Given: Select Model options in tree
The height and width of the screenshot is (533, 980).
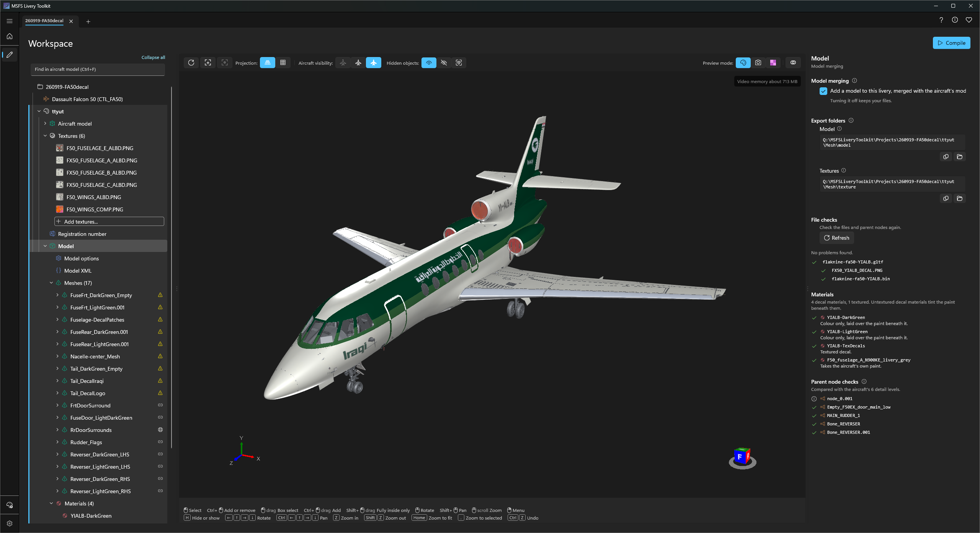Looking at the screenshot, I should [82, 258].
